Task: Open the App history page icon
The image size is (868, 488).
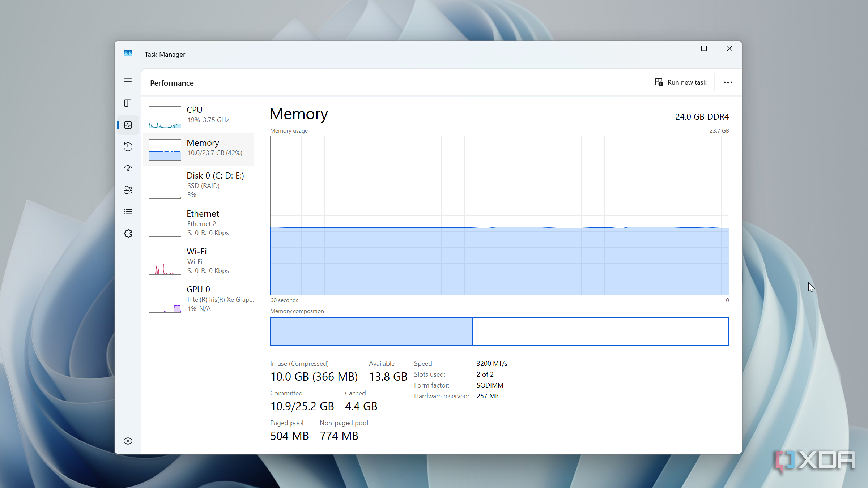Action: [x=128, y=147]
